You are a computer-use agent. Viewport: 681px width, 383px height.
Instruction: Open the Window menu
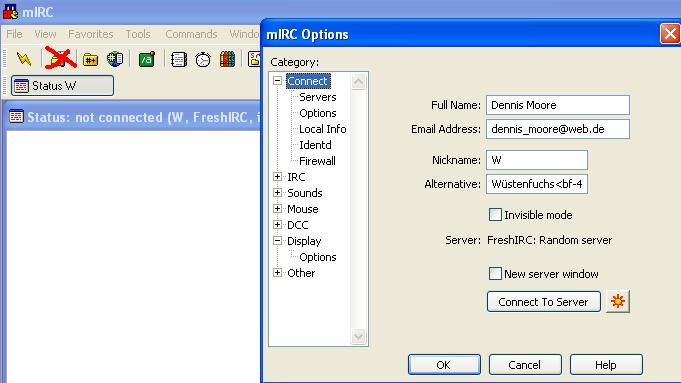pyautogui.click(x=244, y=34)
